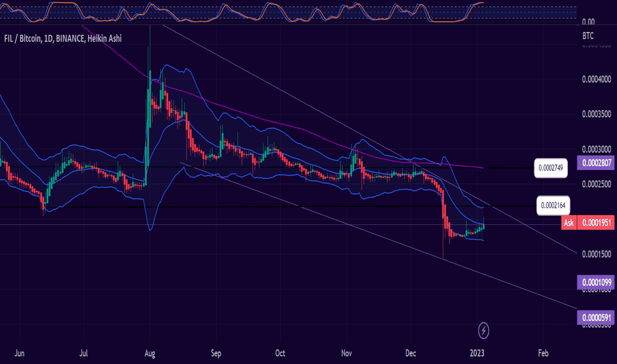Click the 0.0001951 current price label
617x364 pixels.
(596, 223)
